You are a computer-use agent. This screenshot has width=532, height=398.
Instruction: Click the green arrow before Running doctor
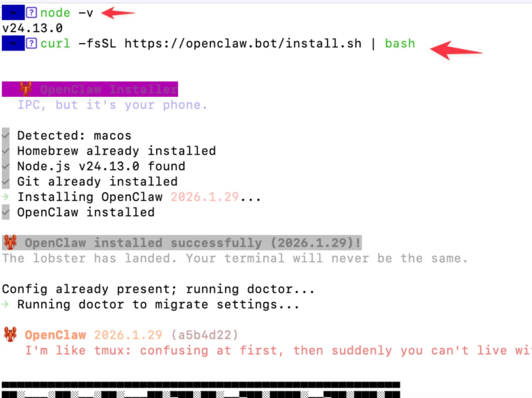[x=5, y=304]
